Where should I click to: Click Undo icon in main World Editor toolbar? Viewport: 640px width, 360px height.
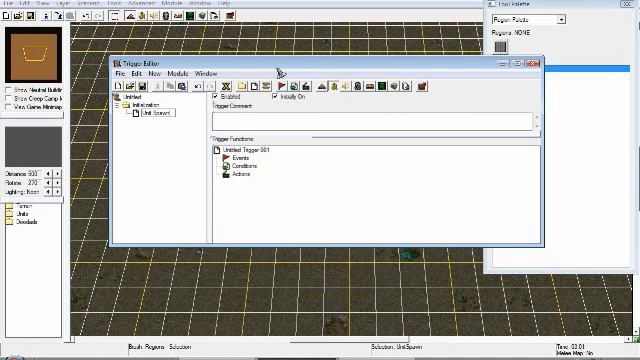[x=86, y=16]
